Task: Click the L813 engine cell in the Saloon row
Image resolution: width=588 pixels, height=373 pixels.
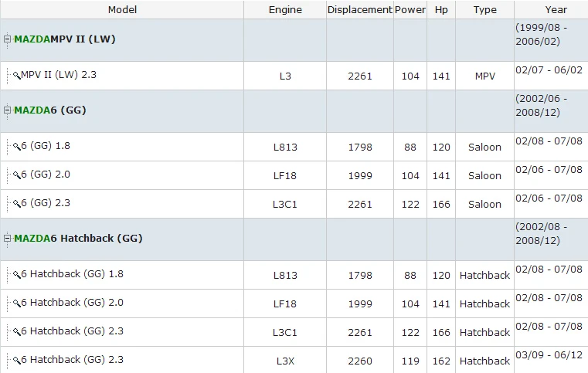Action: (285, 147)
